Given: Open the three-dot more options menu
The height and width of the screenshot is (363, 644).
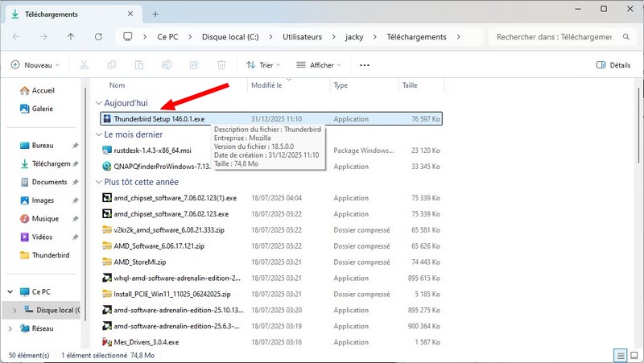Looking at the screenshot, I should (x=364, y=65).
